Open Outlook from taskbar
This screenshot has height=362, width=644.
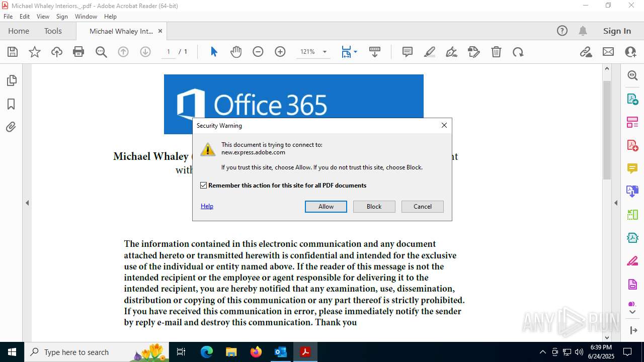tap(280, 352)
